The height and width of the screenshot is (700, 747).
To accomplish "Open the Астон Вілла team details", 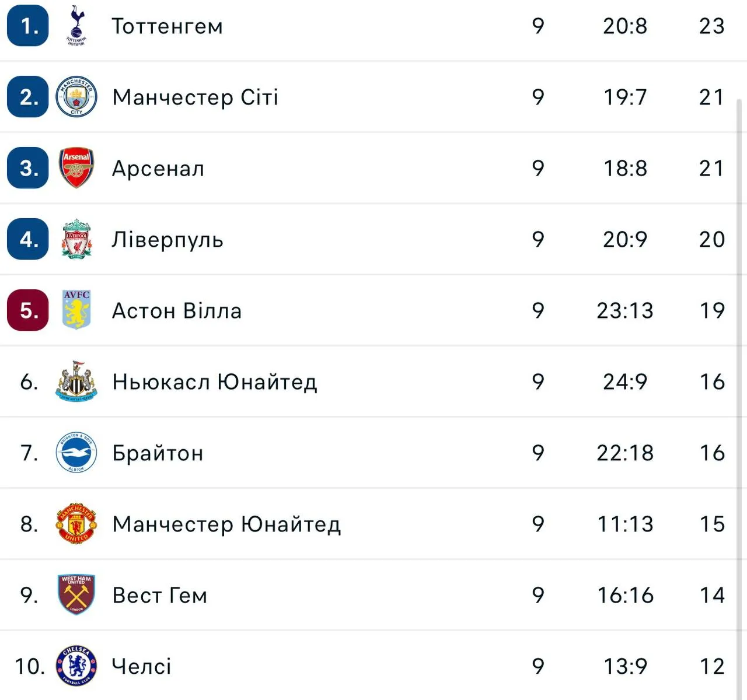I will click(177, 310).
